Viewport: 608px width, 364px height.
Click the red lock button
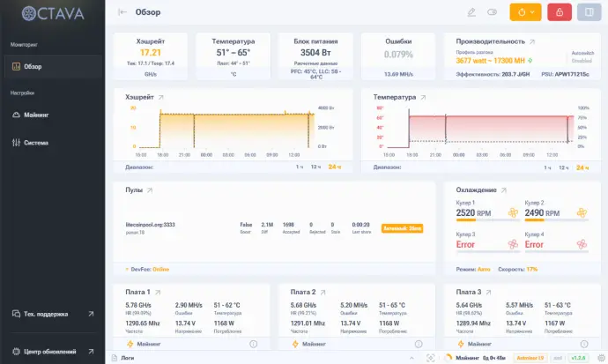click(557, 12)
